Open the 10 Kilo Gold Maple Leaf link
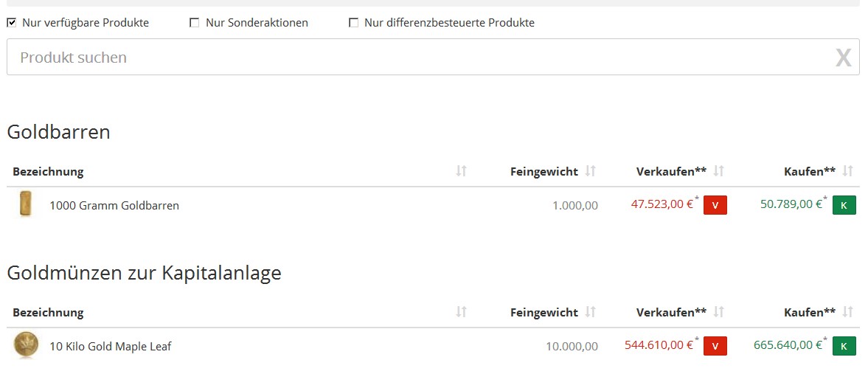 click(111, 346)
